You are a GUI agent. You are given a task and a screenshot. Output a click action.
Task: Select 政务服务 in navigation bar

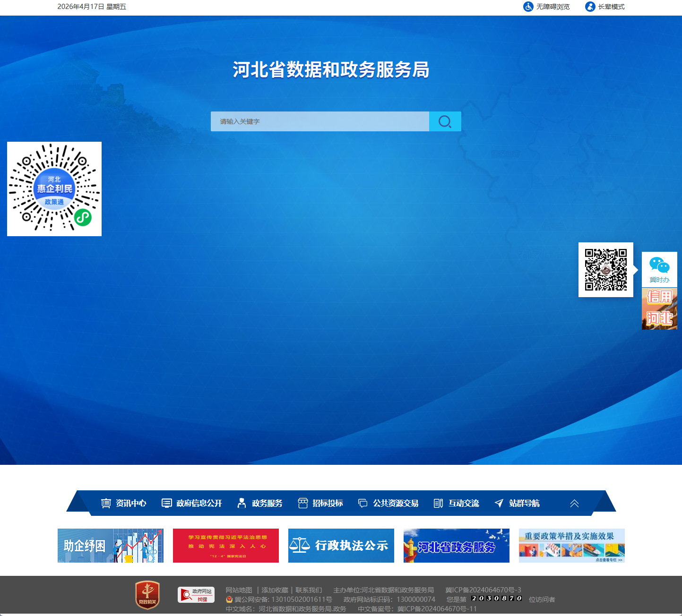point(260,503)
